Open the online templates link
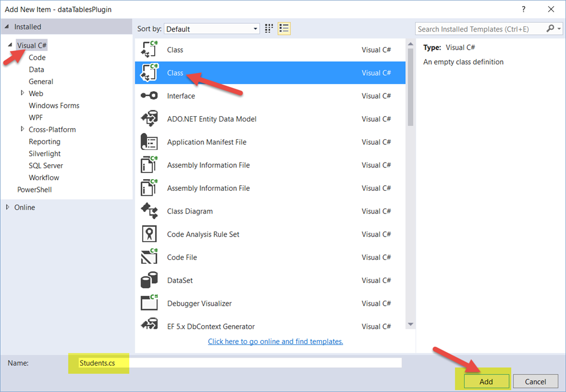Screen dimensions: 566x392 pos(275,341)
